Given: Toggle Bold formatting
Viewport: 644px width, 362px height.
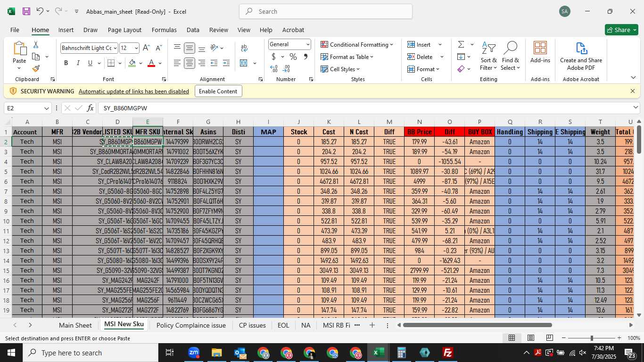Looking at the screenshot, I should [x=66, y=63].
